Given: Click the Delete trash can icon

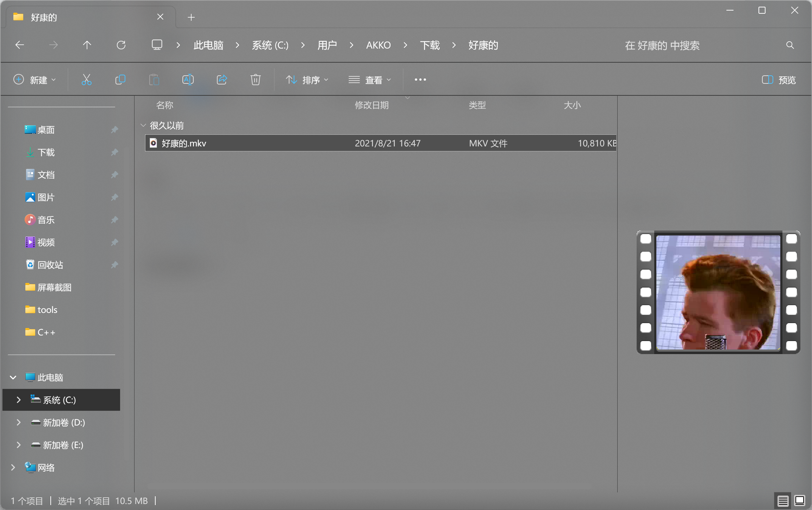Looking at the screenshot, I should click(x=255, y=80).
